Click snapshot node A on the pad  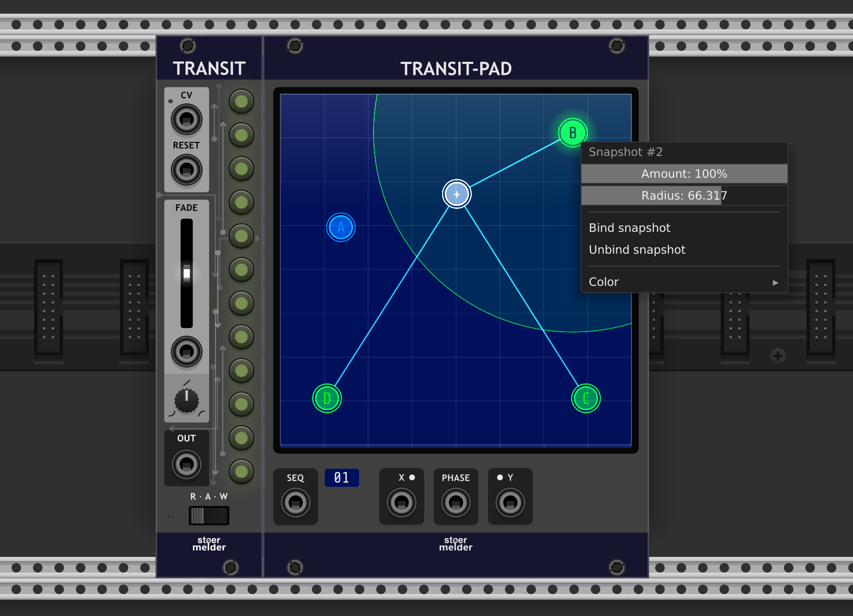click(x=341, y=227)
